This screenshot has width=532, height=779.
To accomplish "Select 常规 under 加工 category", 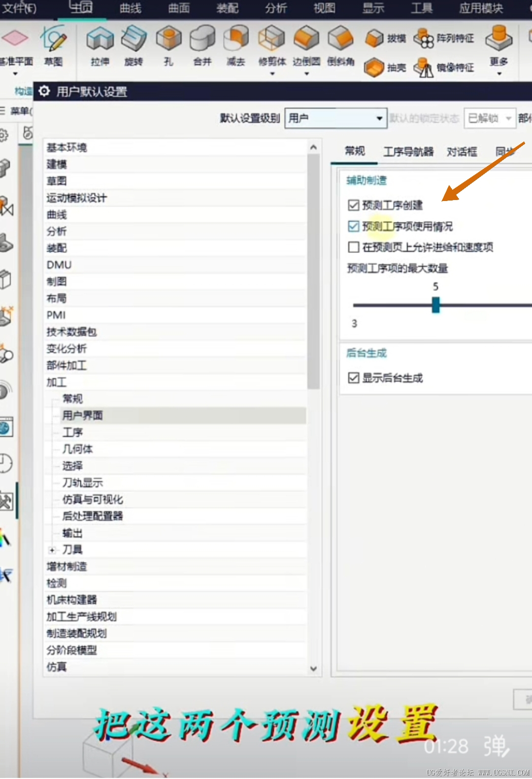I will click(183, 399).
